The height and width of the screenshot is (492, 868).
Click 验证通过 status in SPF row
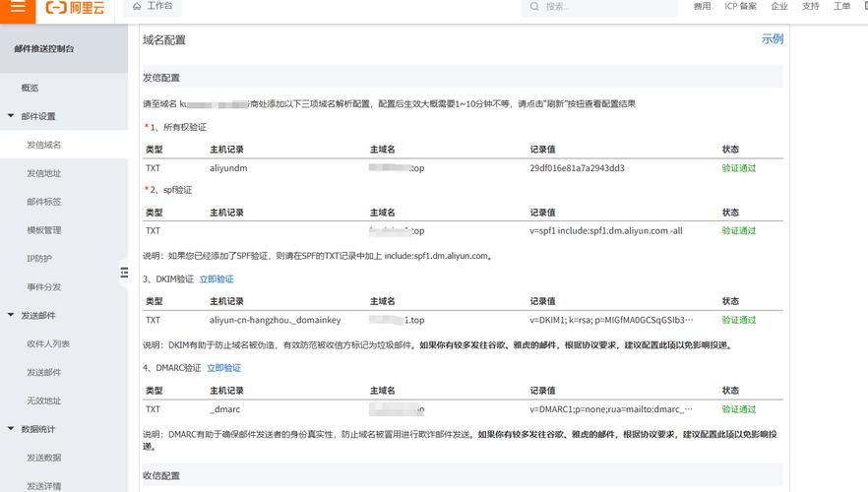pos(738,231)
